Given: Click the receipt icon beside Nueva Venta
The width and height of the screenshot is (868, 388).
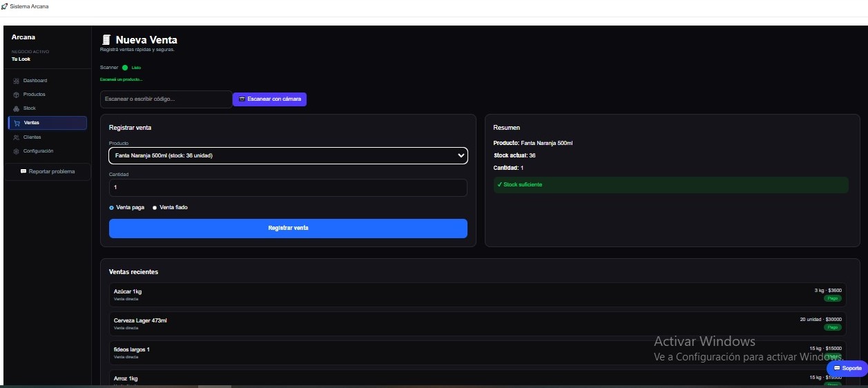Looking at the screenshot, I should coord(106,40).
